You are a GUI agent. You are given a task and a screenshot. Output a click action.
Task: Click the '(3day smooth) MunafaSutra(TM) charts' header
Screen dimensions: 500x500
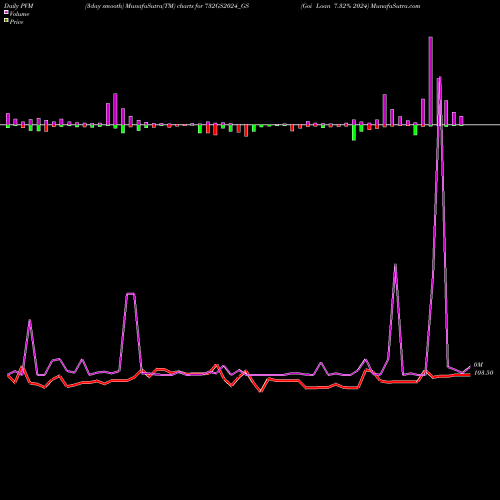(140, 6)
